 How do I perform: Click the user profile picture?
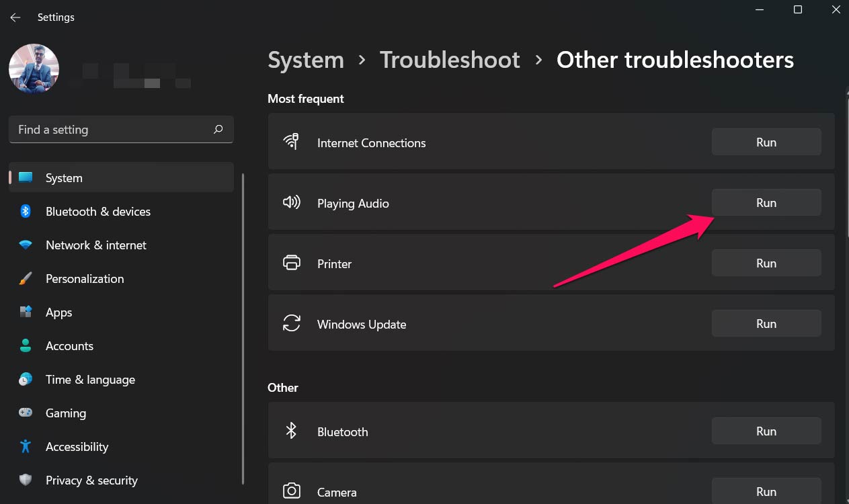[x=34, y=69]
